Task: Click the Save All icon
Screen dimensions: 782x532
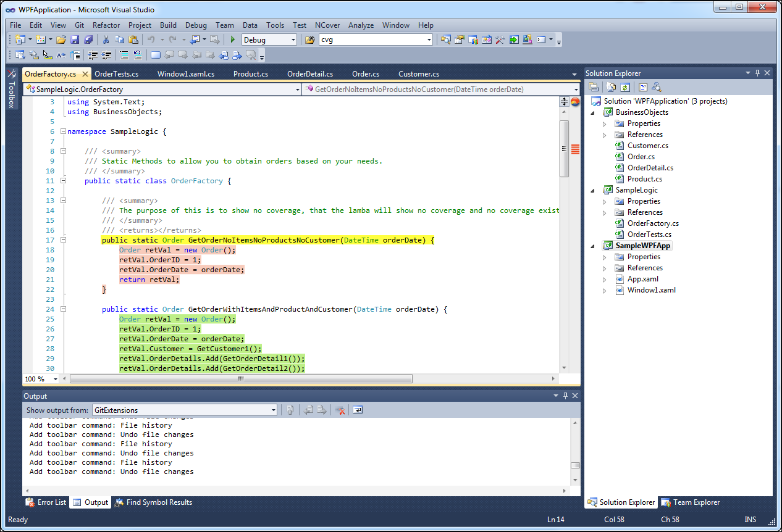Action: [88, 39]
